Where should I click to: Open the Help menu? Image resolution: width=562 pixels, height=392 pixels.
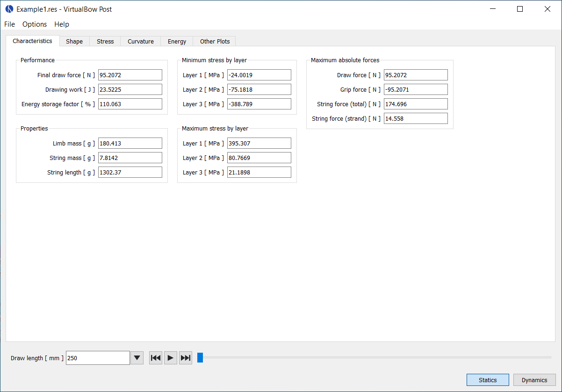[x=62, y=24]
